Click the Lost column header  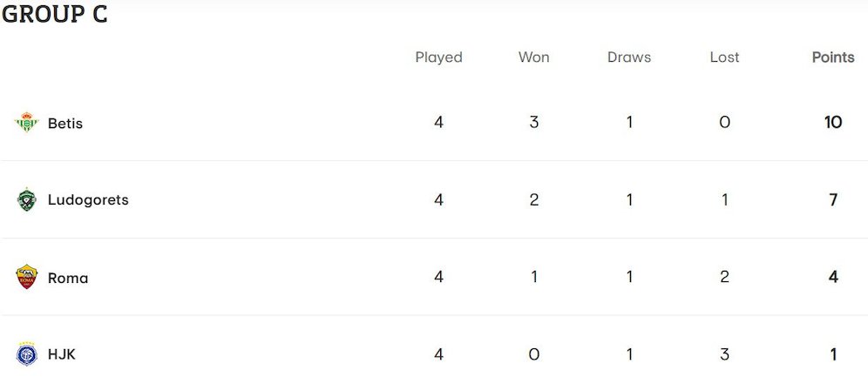click(x=724, y=57)
